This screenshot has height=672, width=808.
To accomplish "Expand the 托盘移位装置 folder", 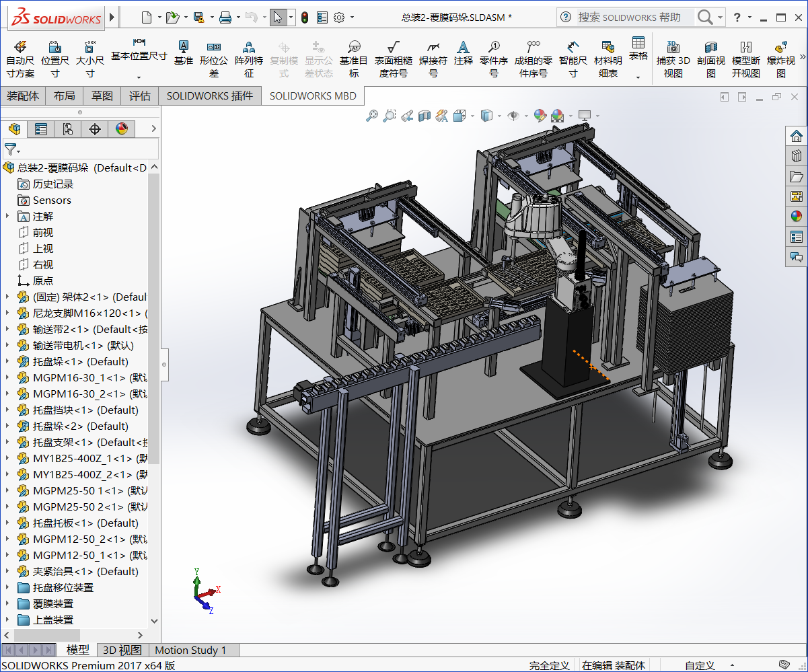I will (7, 587).
